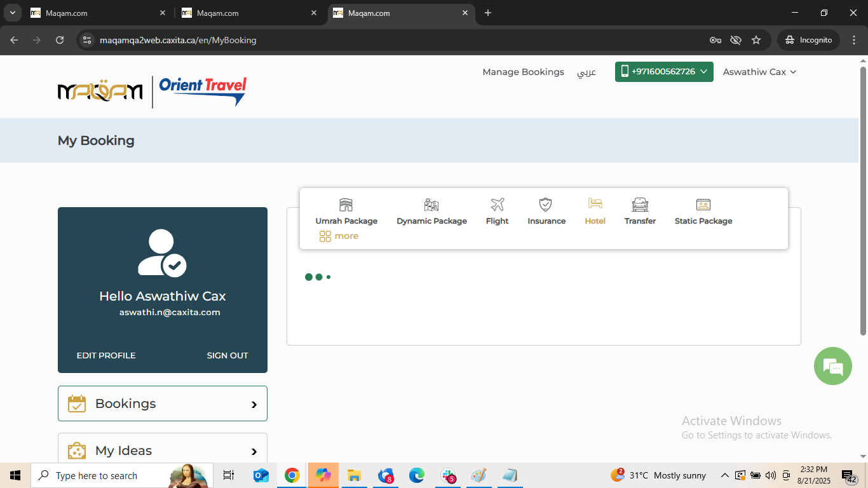The height and width of the screenshot is (488, 868).
Task: Click SIGN OUT in profile card
Action: 227,355
